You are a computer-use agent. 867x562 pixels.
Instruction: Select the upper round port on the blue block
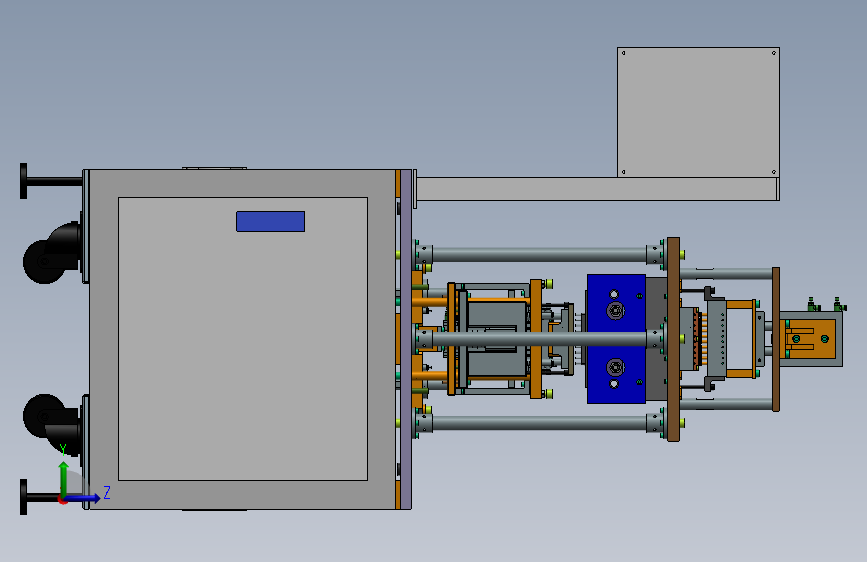(615, 311)
